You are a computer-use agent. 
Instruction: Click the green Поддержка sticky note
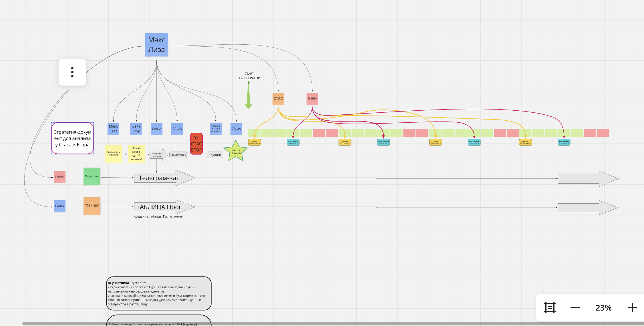click(92, 176)
